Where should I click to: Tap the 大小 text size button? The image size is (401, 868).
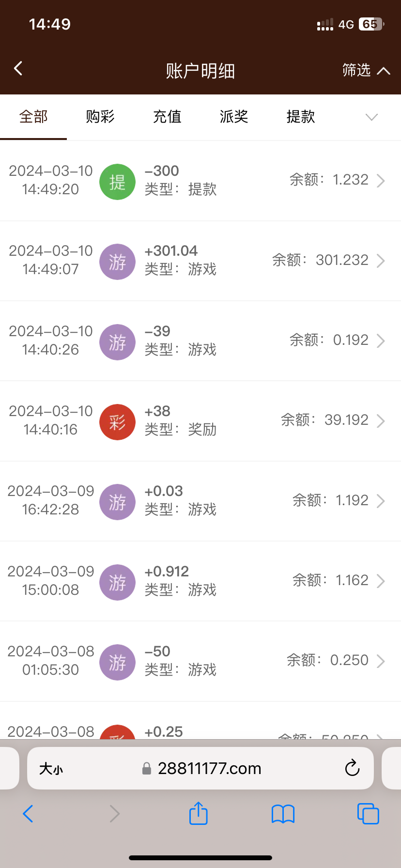51,769
